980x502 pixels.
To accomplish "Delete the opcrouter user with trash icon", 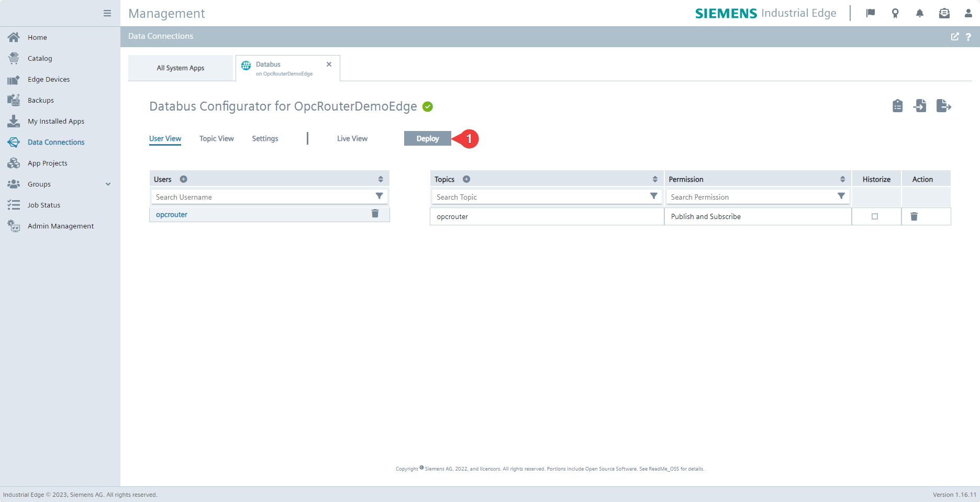I will point(375,213).
